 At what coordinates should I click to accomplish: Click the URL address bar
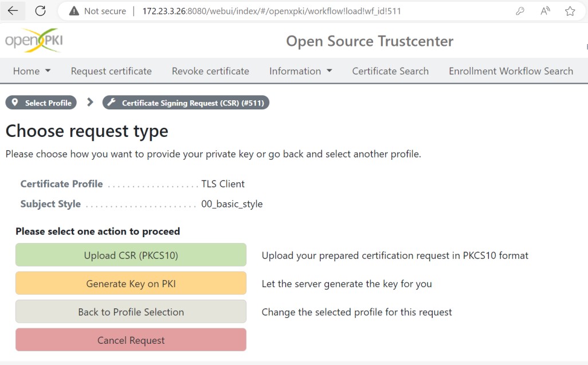click(x=285, y=11)
